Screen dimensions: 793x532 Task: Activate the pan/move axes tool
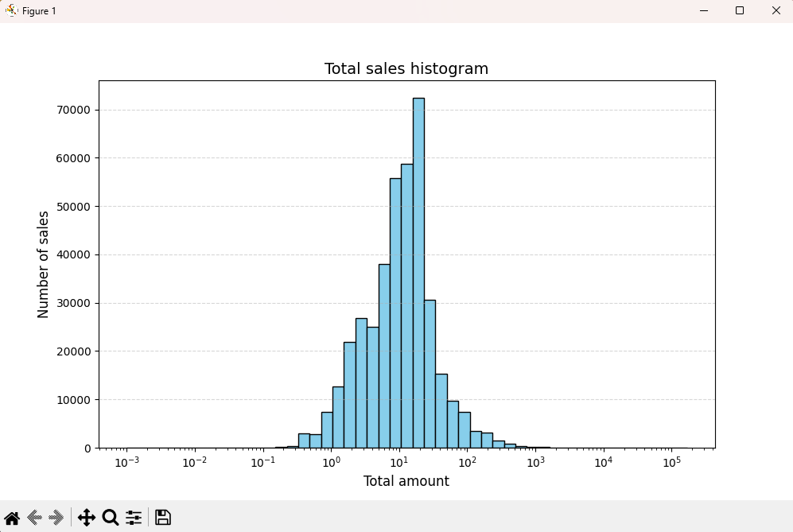87,518
